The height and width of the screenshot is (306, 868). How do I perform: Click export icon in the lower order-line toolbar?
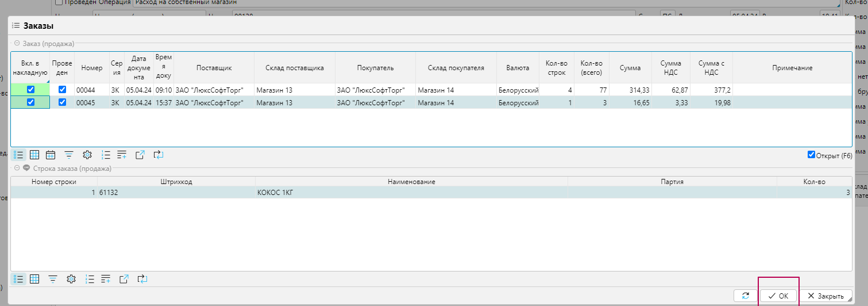click(x=124, y=279)
